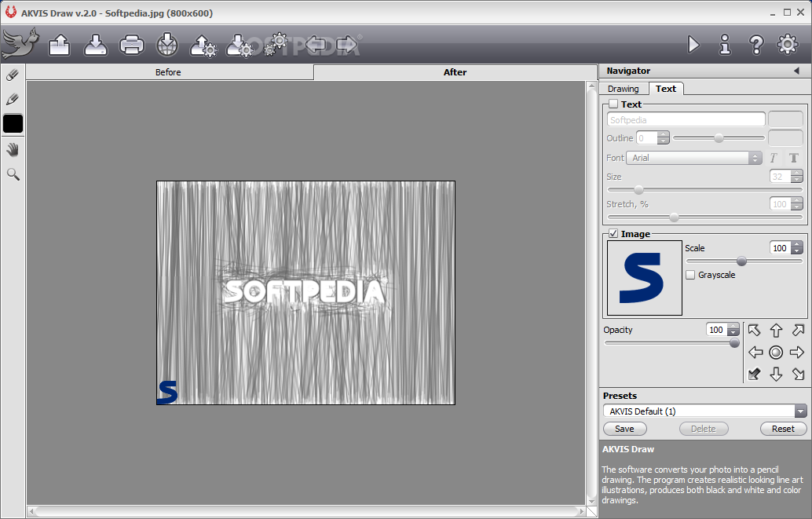Open the Font dropdown showing Arial
This screenshot has width=812, height=519.
[x=694, y=158]
